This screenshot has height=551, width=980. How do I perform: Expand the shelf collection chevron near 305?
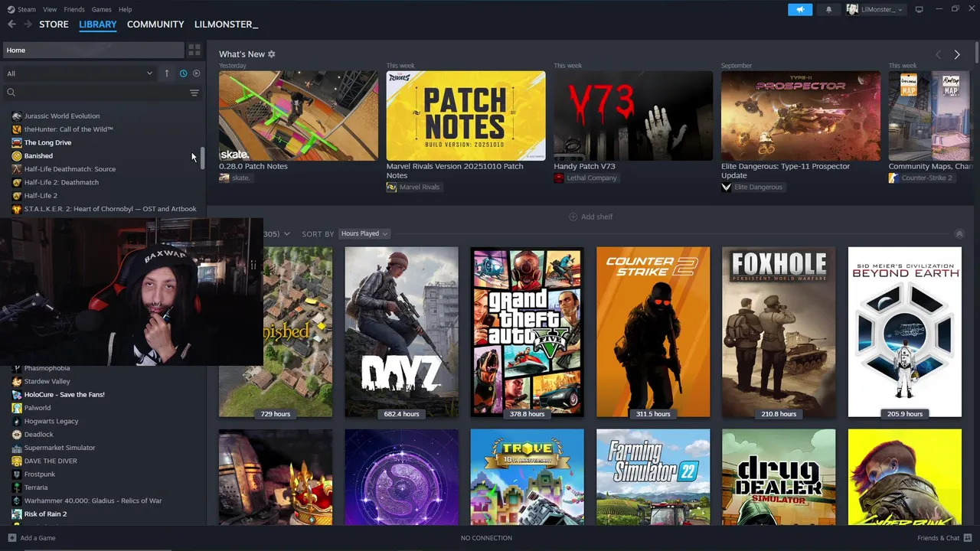[286, 233]
